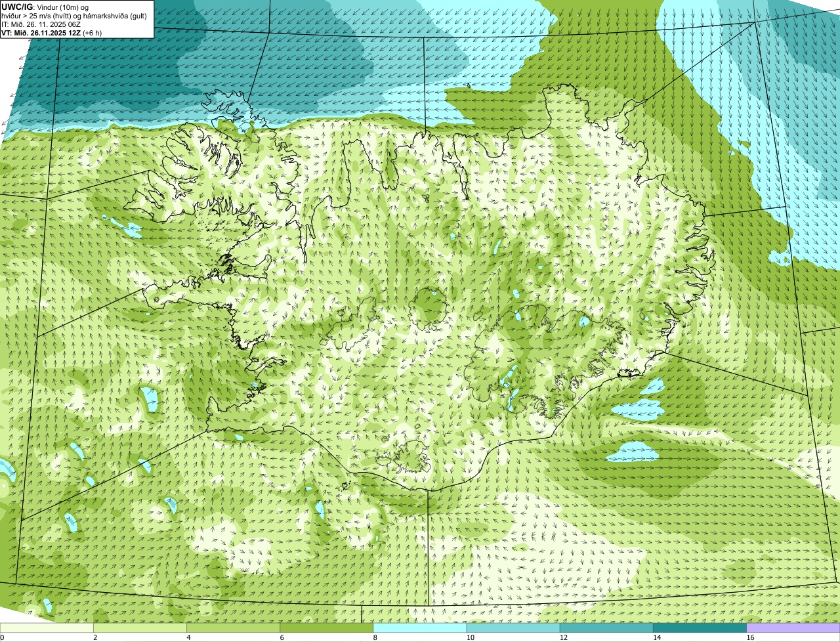The image size is (840, 642).
Task: Click the 'hviður > 25 m/s (hvítt)' legend line
Action: pos(74,16)
